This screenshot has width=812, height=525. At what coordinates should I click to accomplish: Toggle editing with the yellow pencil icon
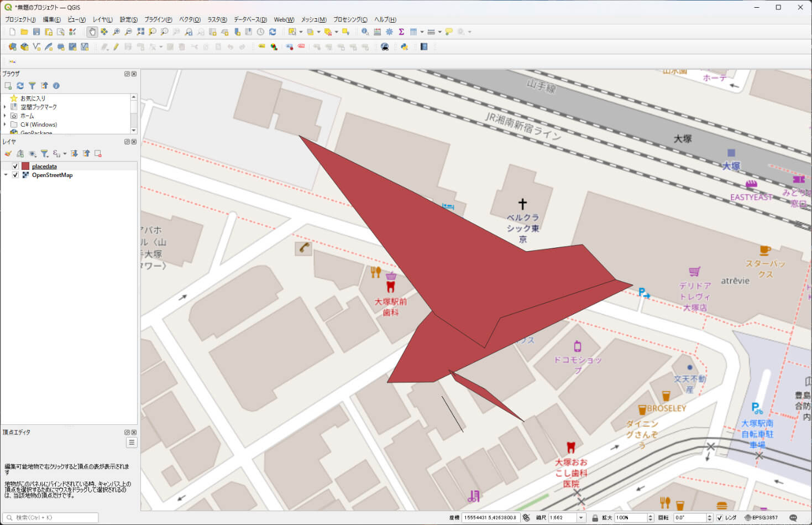116,47
